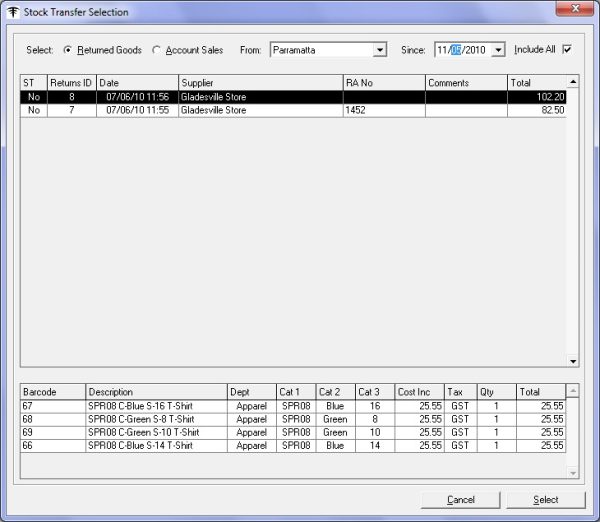The width and height of the screenshot is (600, 522).
Task: Select the Account Sales radio button
Action: (156, 49)
